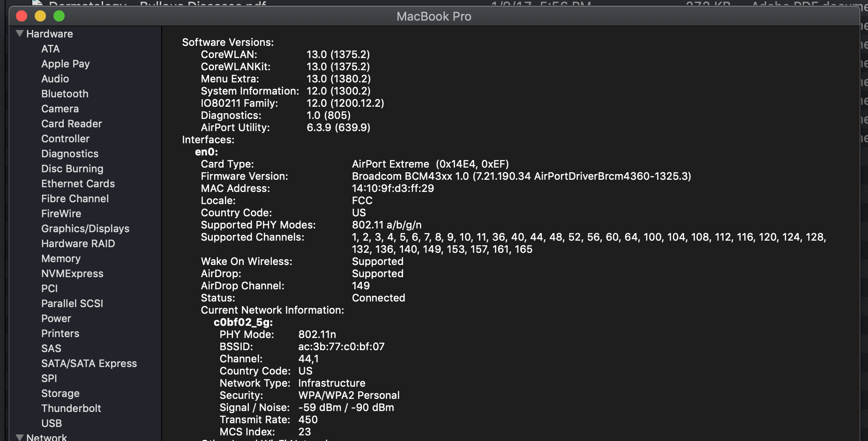Select Diagnostics in the sidebar
Image resolution: width=868 pixels, height=441 pixels.
[70, 154]
